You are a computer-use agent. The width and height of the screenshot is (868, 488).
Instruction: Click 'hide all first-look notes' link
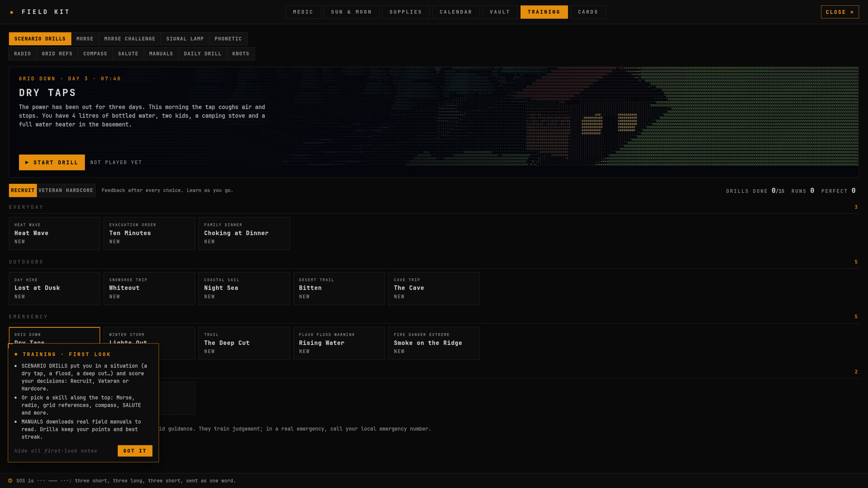click(56, 451)
